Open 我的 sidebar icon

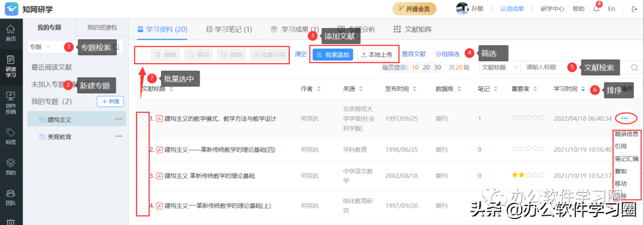point(11,167)
